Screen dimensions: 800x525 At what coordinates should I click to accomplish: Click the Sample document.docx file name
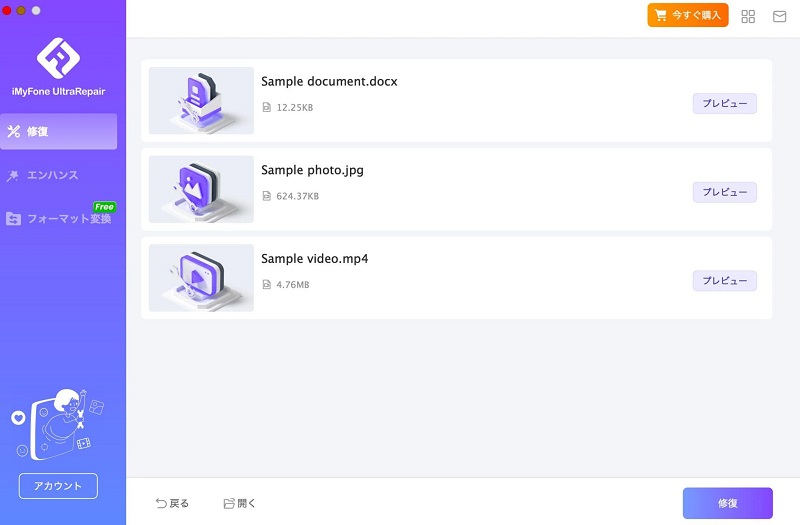pos(329,82)
